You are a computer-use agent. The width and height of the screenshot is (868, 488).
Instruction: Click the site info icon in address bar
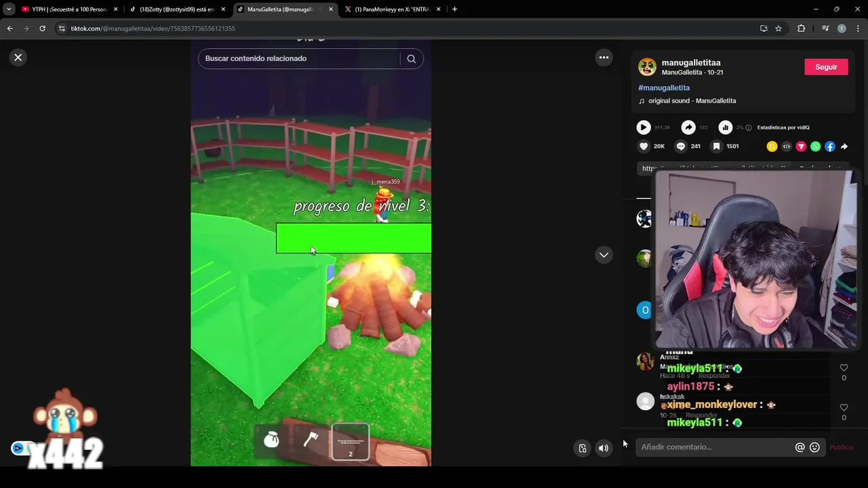[62, 28]
